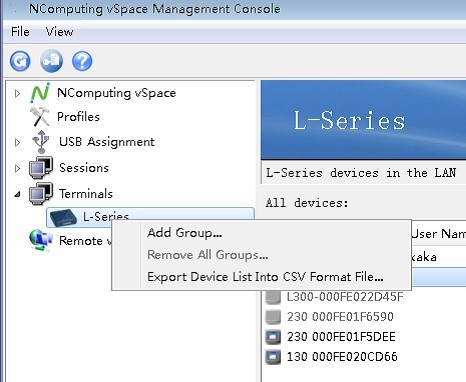This screenshot has height=382, width=466.
Task: Expand the NComputing vSpace tree node
Action: [x=17, y=93]
